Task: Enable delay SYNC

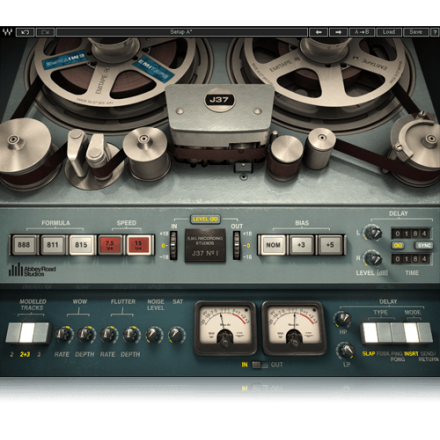Action: (424, 246)
